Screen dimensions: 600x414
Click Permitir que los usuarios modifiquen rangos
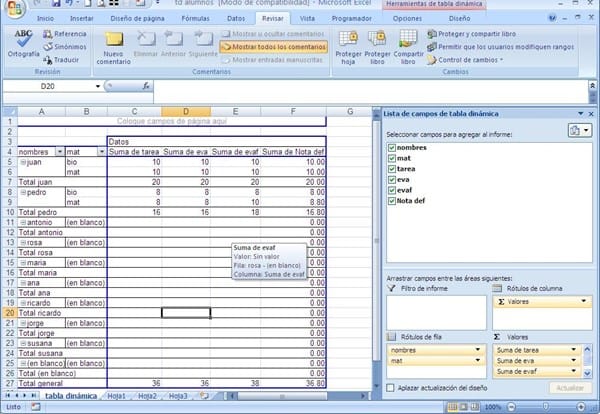click(x=501, y=47)
